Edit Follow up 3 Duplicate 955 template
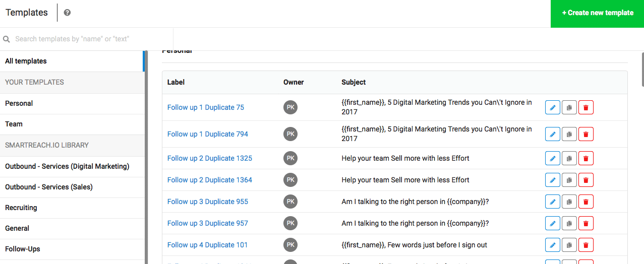 click(x=553, y=202)
